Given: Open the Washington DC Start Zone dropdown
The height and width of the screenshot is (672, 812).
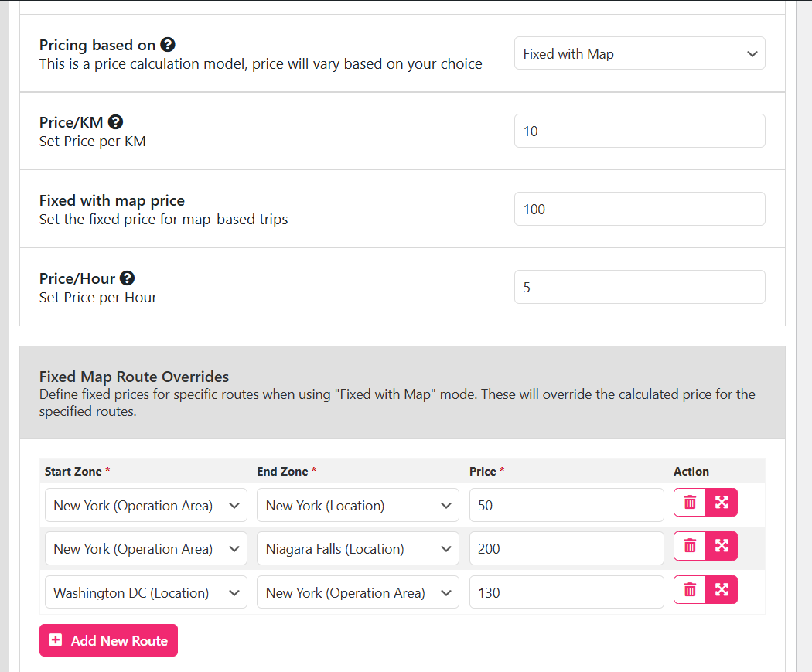Looking at the screenshot, I should click(145, 593).
